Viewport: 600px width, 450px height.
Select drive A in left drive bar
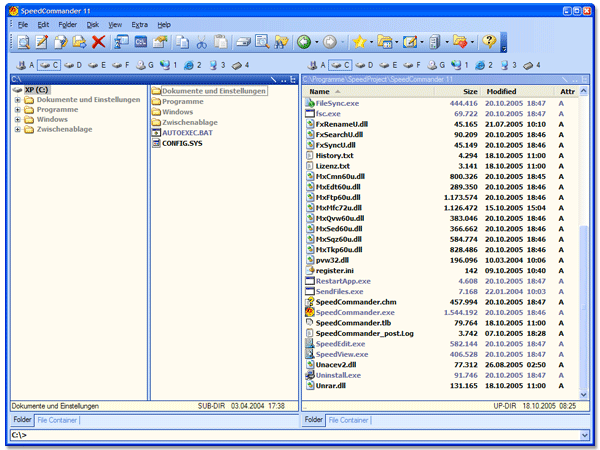[25, 65]
